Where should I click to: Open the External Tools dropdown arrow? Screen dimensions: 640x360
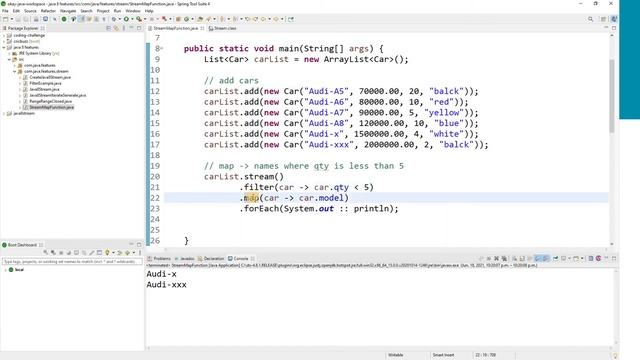click(144, 19)
